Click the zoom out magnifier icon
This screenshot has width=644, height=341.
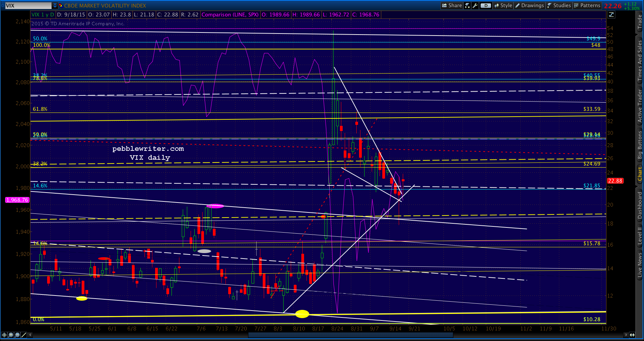[x=17, y=335]
